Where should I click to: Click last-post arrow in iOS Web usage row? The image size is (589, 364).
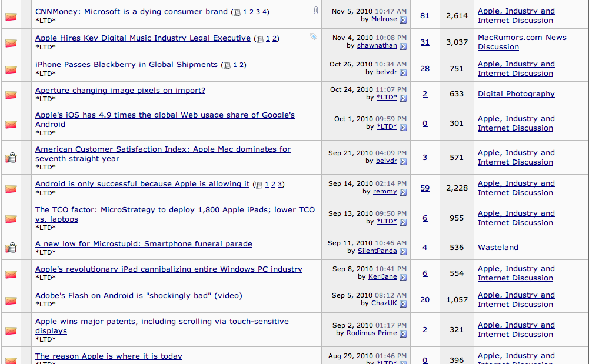coord(403,128)
